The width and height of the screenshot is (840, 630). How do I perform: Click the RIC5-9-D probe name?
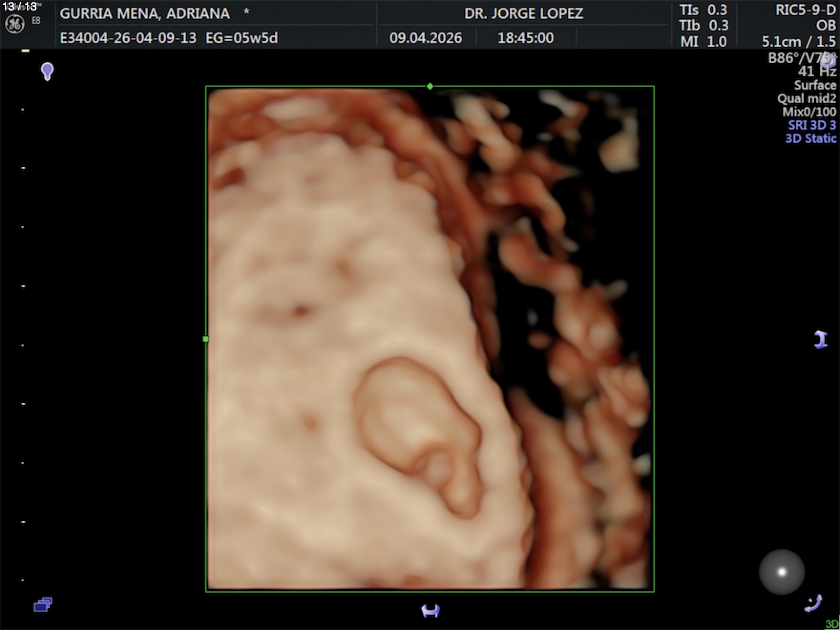[x=805, y=10]
